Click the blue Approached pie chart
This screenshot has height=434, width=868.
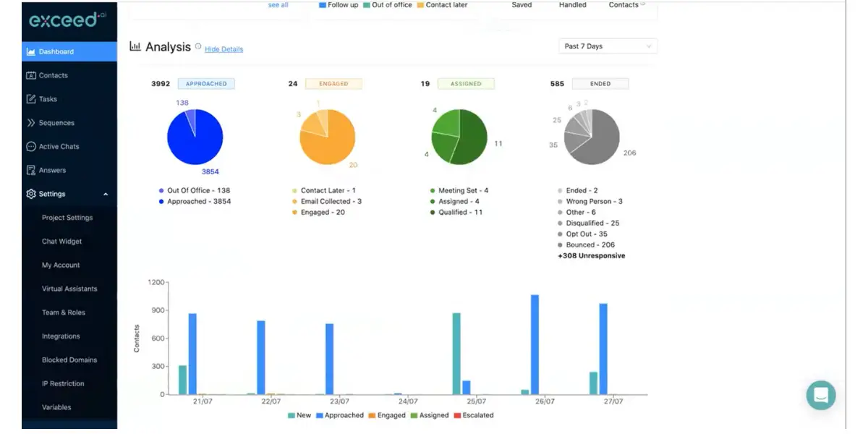(x=195, y=137)
